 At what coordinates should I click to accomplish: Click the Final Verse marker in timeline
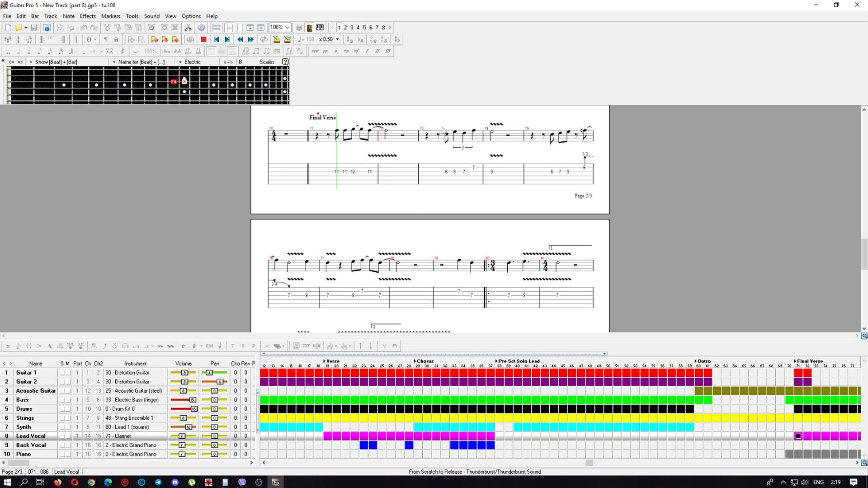810,361
